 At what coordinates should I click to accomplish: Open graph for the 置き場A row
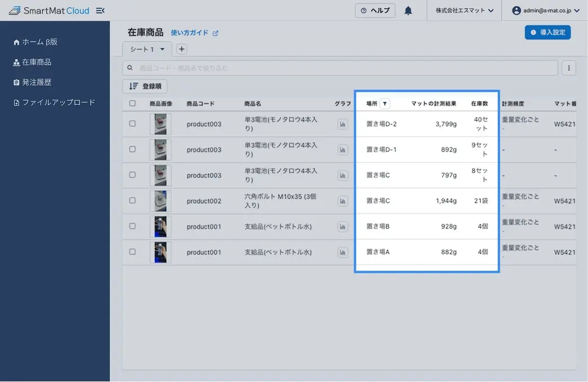point(342,253)
